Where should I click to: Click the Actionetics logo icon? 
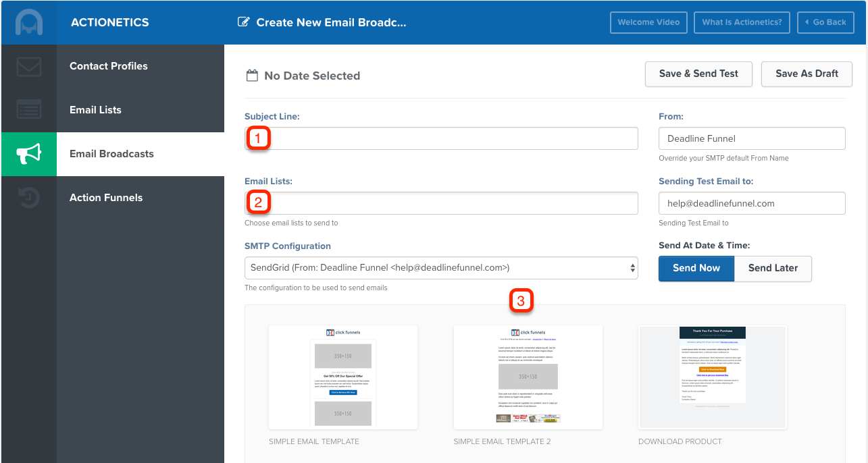pos(29,22)
